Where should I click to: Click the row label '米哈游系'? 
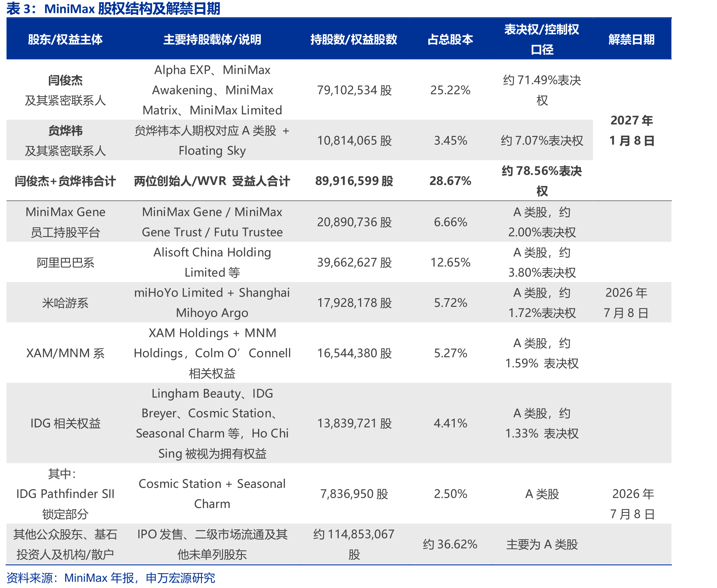65,303
